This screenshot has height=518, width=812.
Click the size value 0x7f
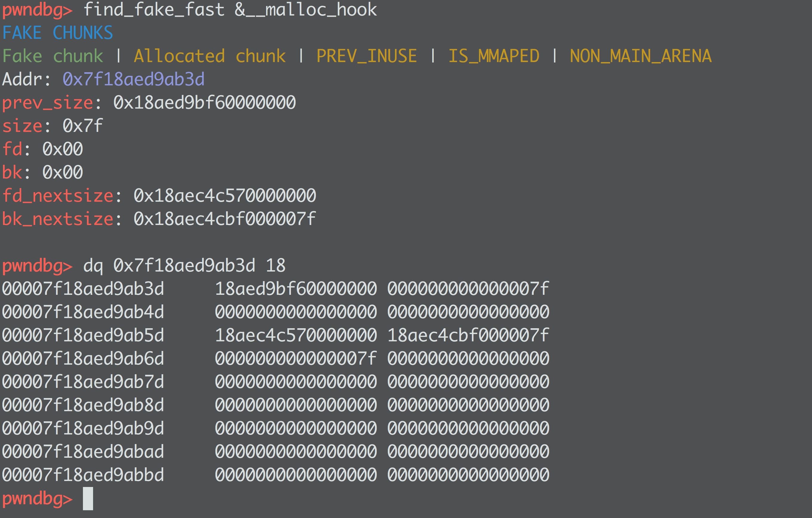point(83,126)
